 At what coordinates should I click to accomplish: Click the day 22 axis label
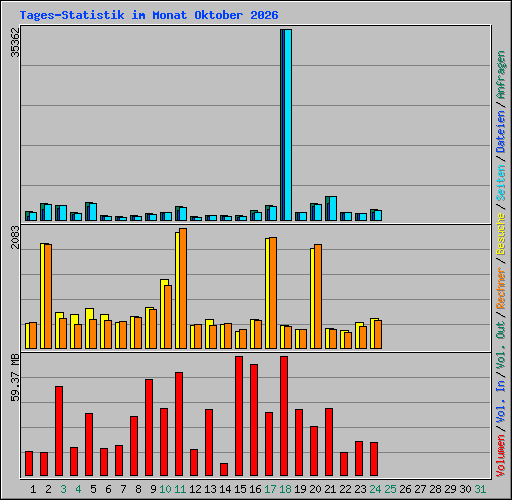345,489
